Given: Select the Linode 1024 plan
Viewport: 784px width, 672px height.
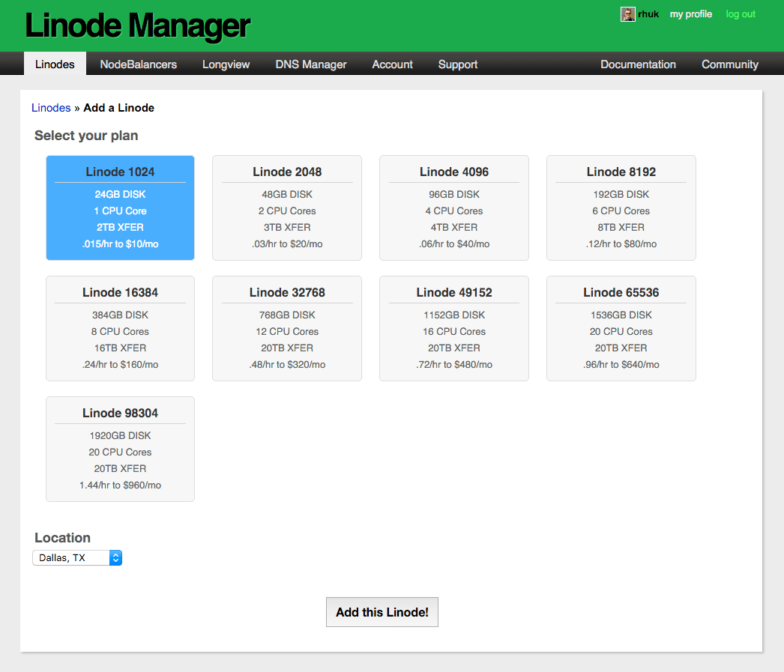Looking at the screenshot, I should 120,208.
